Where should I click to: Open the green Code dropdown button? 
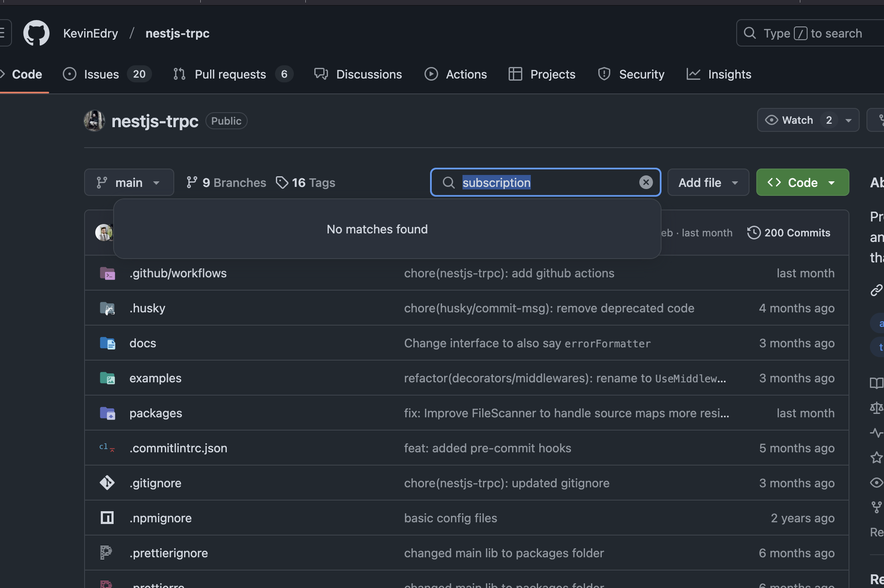(x=802, y=182)
